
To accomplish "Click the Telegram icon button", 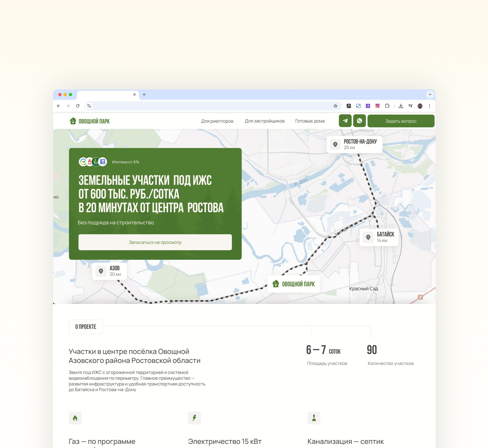I will [x=345, y=121].
